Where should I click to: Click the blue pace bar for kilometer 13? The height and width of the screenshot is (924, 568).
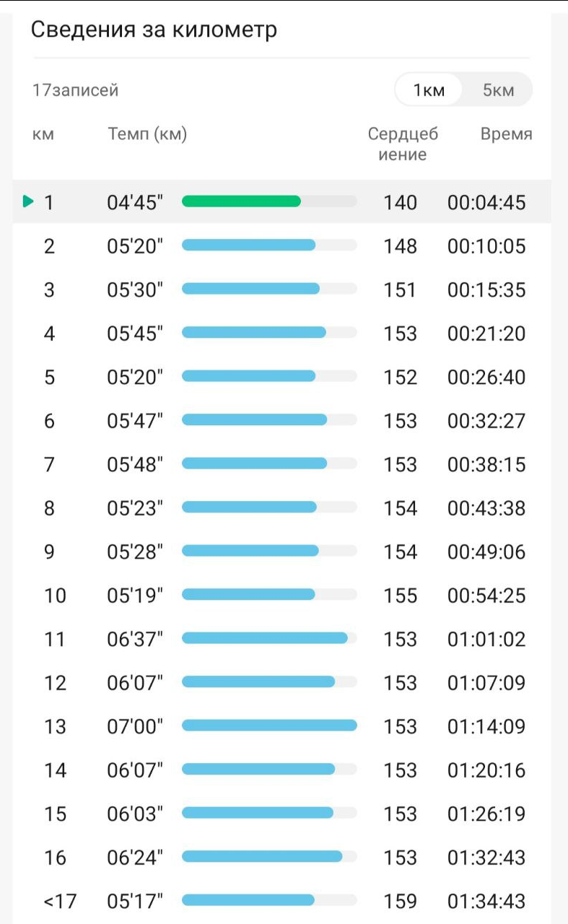[269, 725]
